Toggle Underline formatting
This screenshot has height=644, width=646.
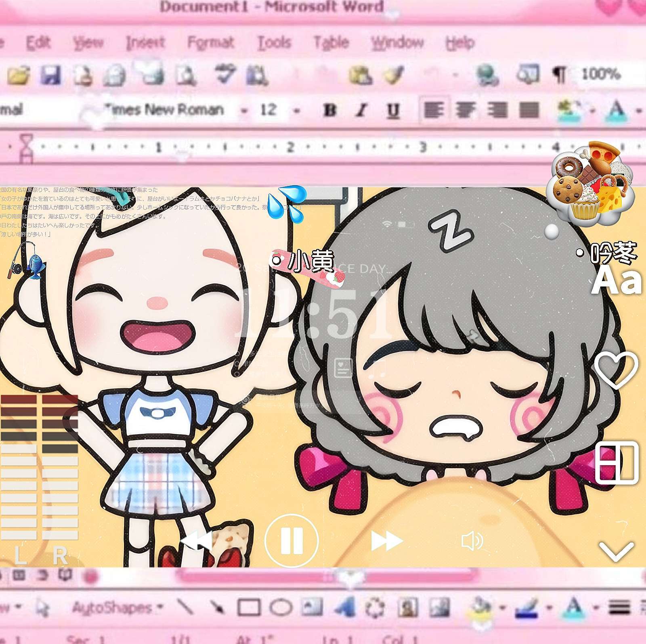click(393, 110)
